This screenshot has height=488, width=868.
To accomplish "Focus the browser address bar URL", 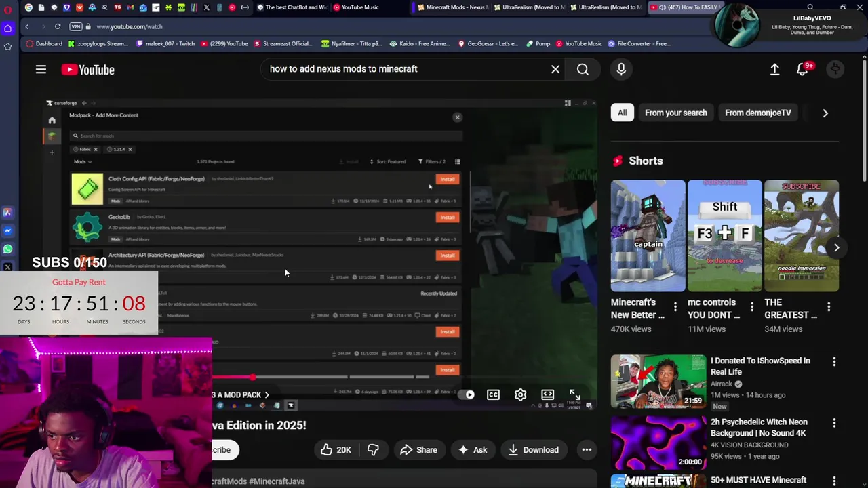I will click(x=130, y=26).
